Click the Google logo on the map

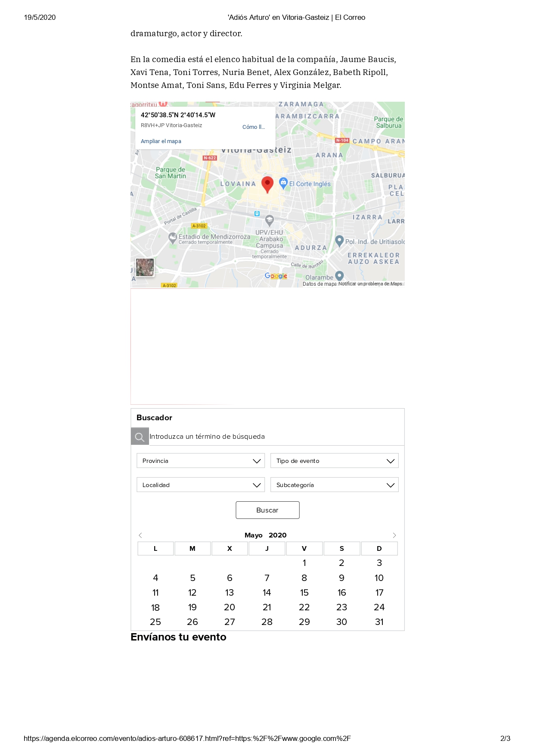pos(276,276)
